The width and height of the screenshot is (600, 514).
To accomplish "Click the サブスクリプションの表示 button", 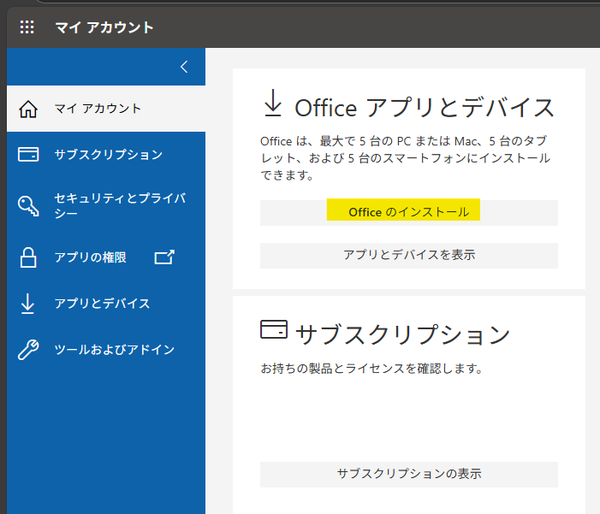I will (x=408, y=474).
